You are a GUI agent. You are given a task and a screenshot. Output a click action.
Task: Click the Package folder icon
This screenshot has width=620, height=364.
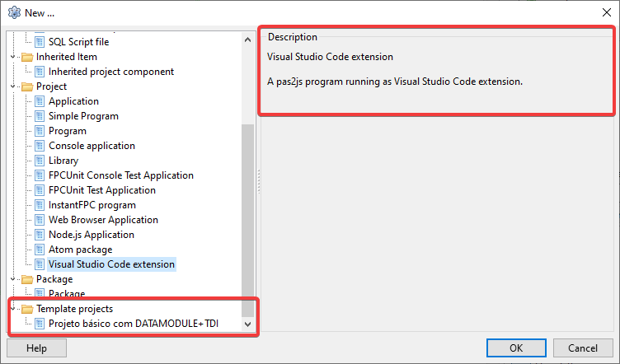[x=27, y=279]
